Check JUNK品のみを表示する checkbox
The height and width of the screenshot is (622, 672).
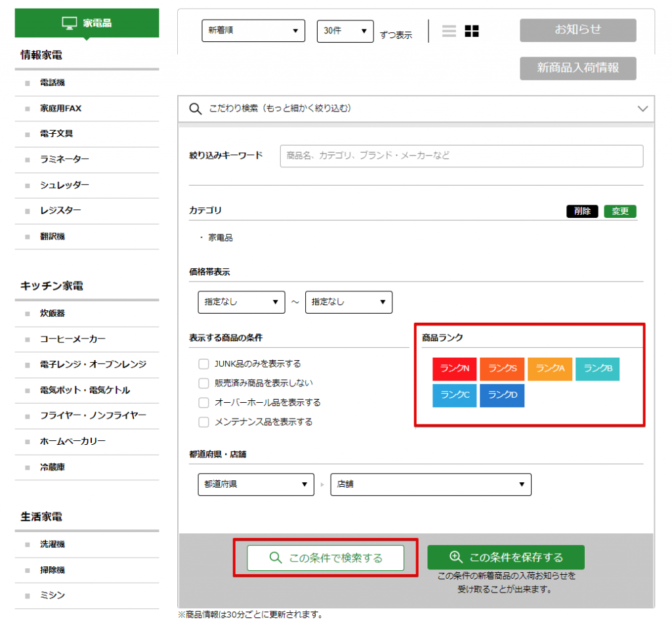tap(203, 364)
